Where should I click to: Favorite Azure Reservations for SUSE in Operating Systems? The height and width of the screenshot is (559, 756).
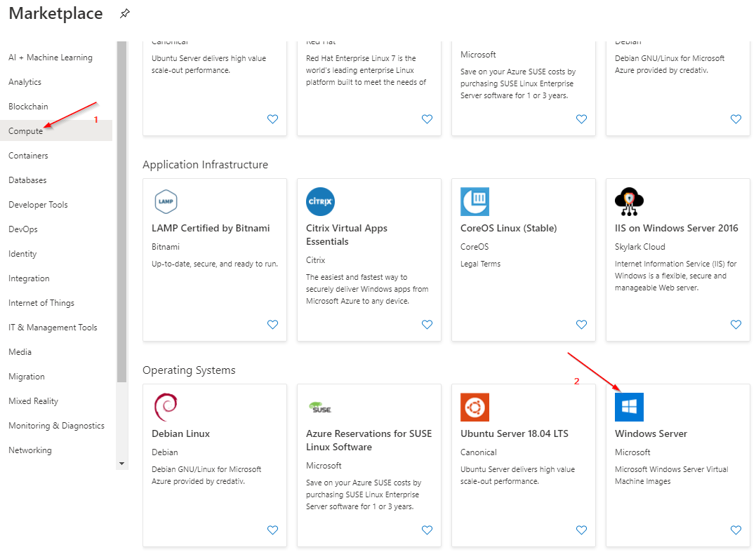coord(427,530)
